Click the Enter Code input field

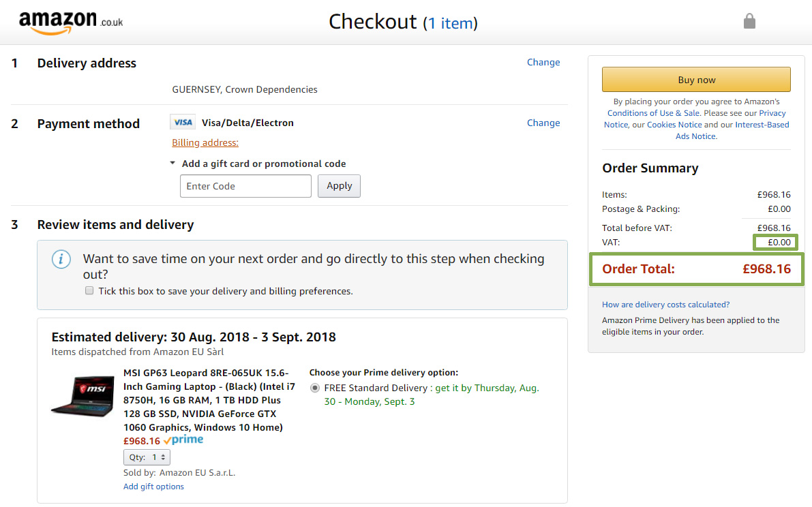pyautogui.click(x=245, y=186)
